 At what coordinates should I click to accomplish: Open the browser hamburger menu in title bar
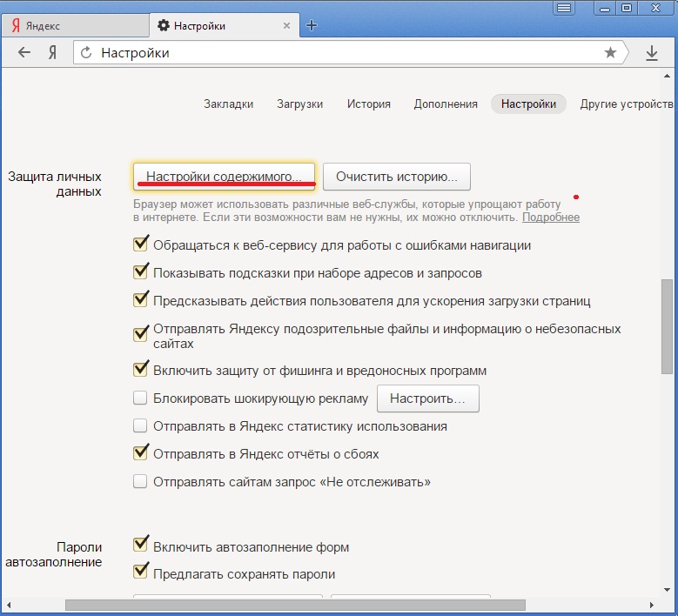(564, 8)
